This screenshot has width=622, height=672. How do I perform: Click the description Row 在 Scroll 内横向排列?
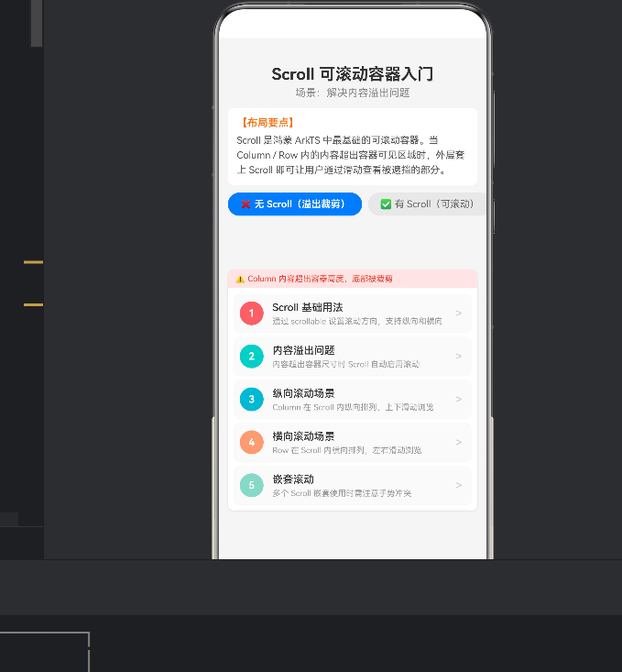click(x=347, y=450)
